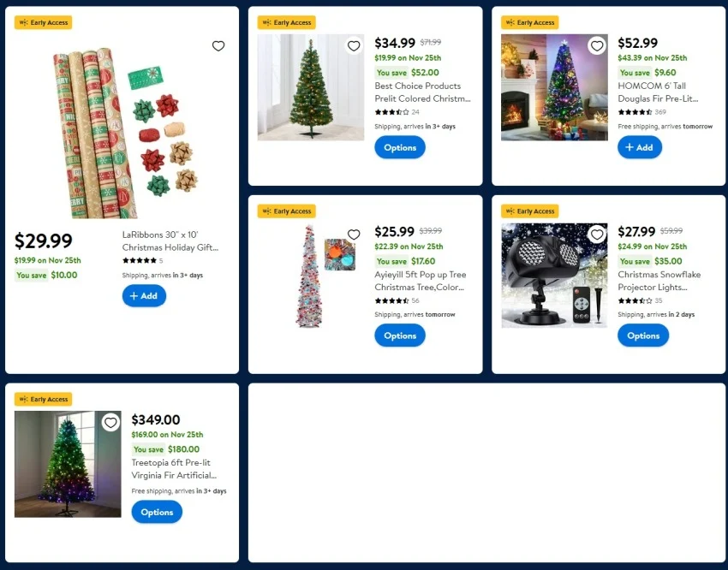Open Options for Best Choice Products tree

pyautogui.click(x=400, y=147)
